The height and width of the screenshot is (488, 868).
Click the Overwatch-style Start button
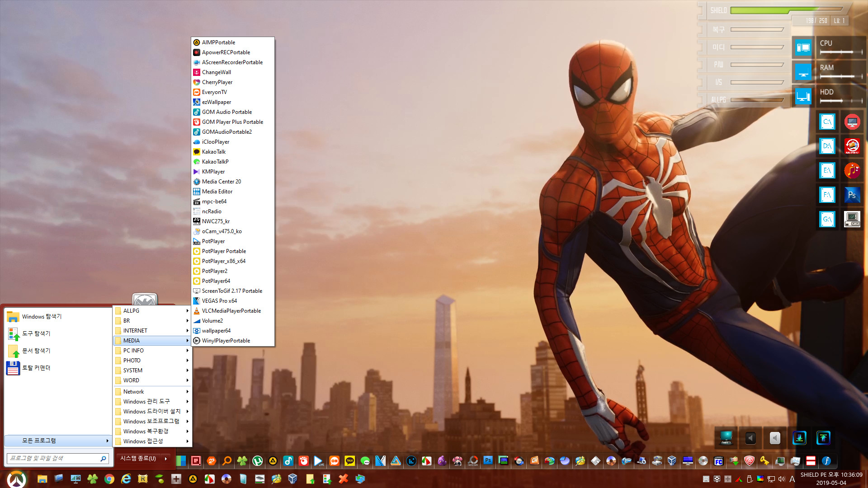(x=17, y=479)
